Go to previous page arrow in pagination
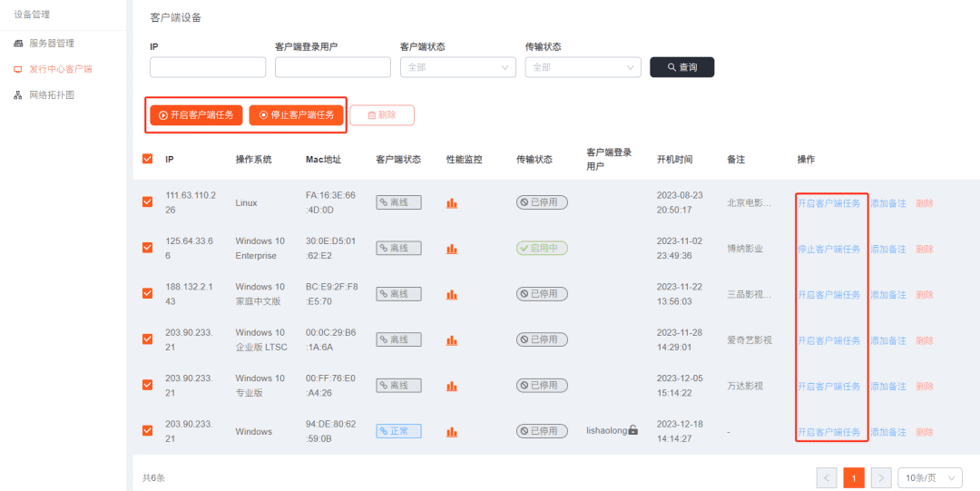The height and width of the screenshot is (491, 980). 827,478
